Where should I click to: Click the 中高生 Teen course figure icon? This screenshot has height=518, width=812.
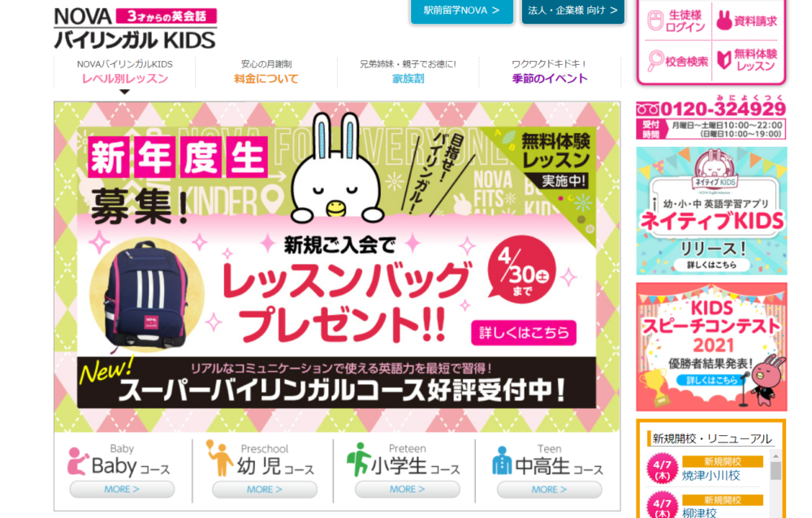501,460
